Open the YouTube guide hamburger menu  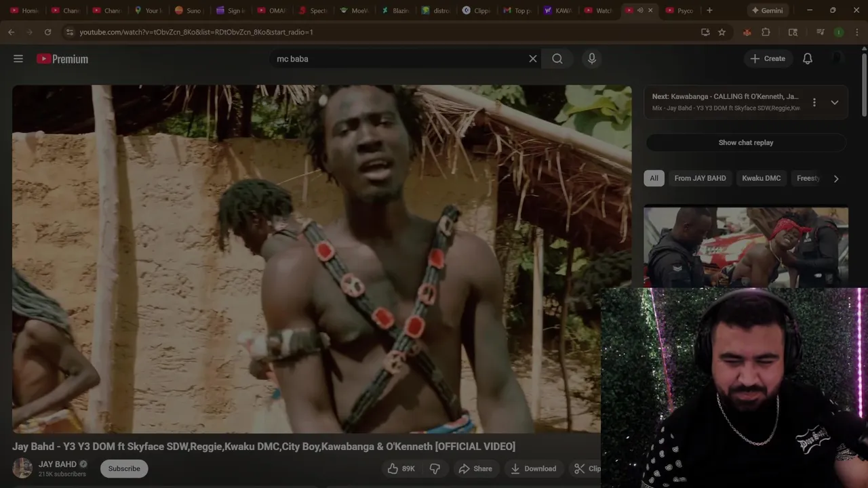click(18, 59)
